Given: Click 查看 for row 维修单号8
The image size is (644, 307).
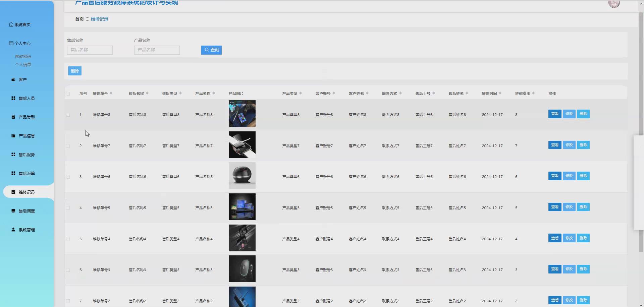Looking at the screenshot, I should click(555, 114).
